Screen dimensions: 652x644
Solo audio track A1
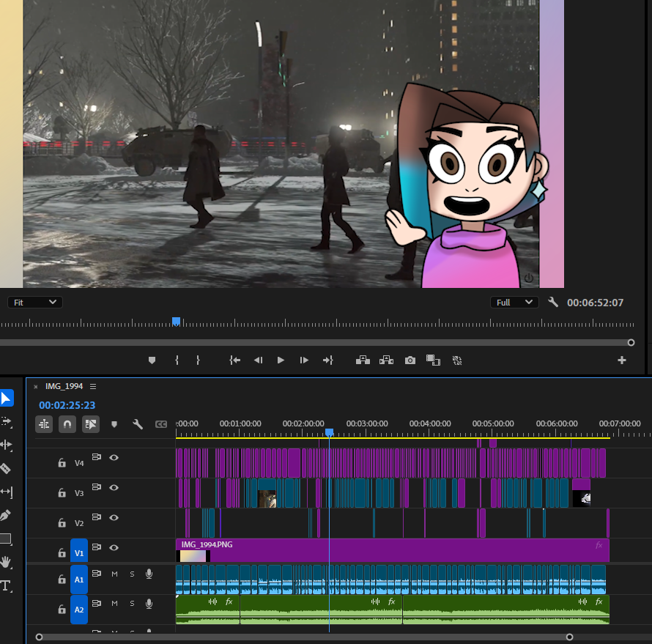pyautogui.click(x=132, y=574)
